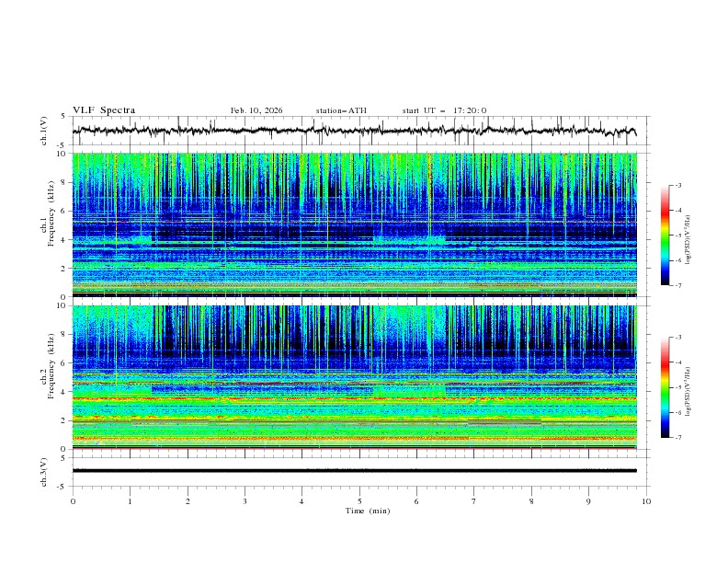Image resolution: width=728 pixels, height=563 pixels.
Task: Click the "-3" label on ch.1 color bar
Action: coord(677,185)
